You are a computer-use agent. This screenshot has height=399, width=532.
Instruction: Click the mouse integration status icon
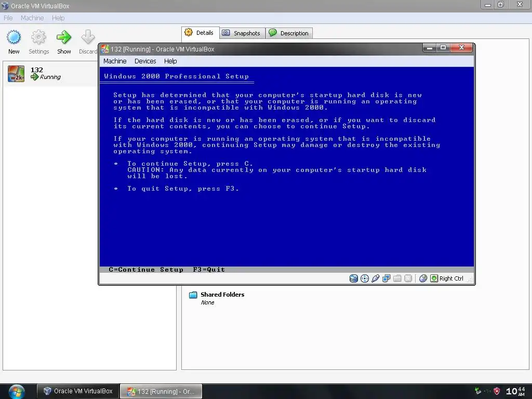click(423, 278)
